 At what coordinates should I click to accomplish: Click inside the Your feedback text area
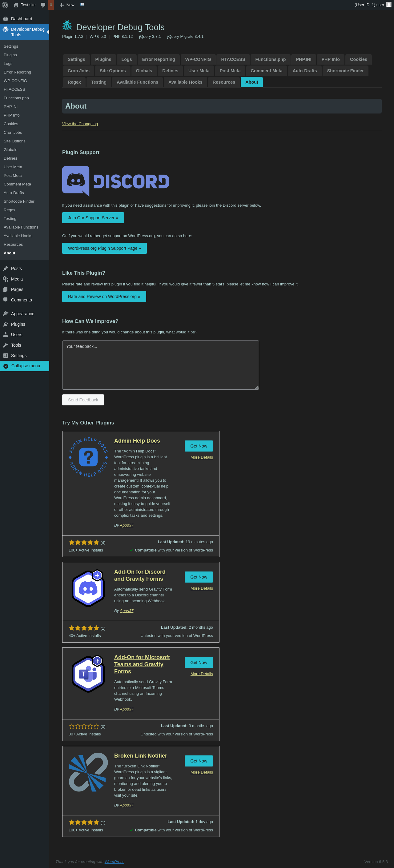tap(161, 365)
